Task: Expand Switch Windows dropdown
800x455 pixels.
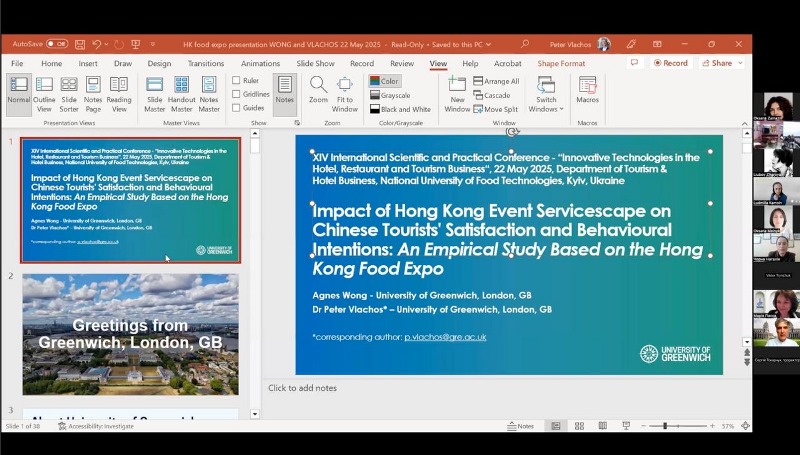Action: pyautogui.click(x=546, y=95)
